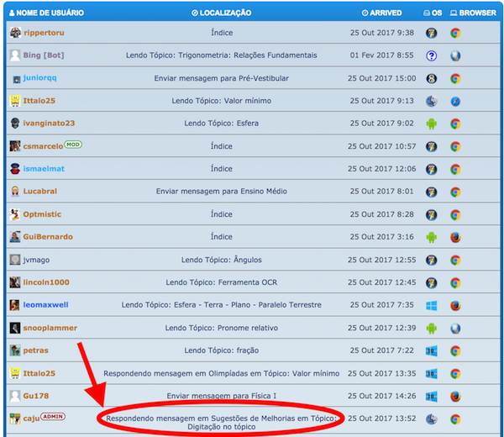Sort by the Arrived column header

tap(381, 13)
